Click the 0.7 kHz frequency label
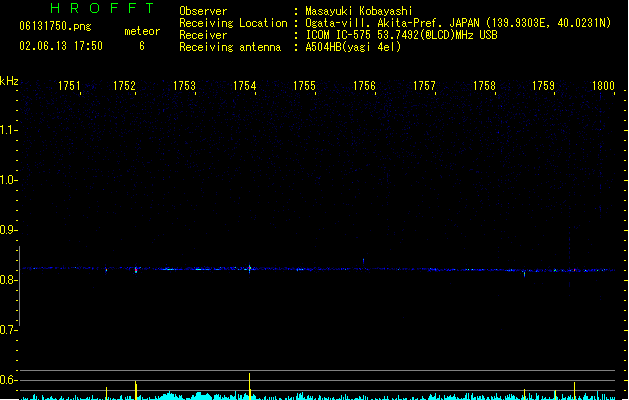The height and width of the screenshot is (400, 629). point(9,330)
